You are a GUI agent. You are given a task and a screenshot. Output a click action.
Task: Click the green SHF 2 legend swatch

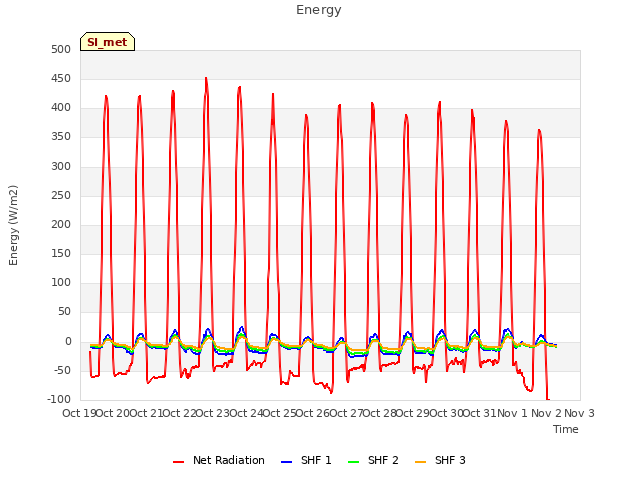[353, 462]
